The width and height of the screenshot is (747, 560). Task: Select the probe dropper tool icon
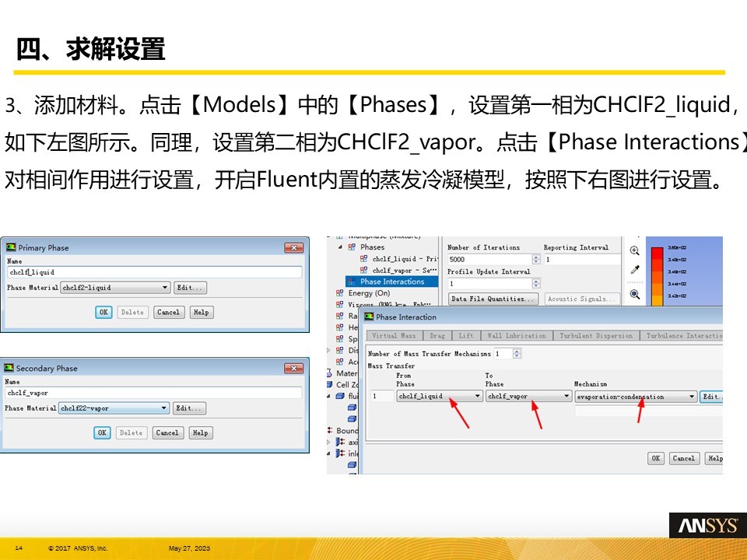click(635, 270)
